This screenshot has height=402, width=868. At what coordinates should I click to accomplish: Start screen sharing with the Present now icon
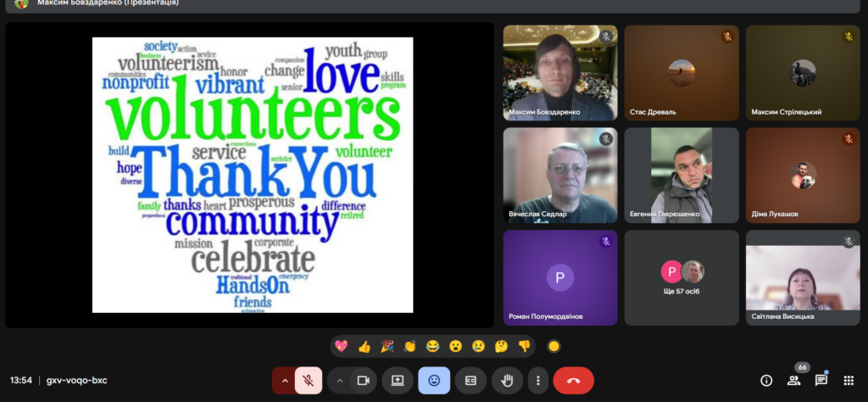coord(398,381)
